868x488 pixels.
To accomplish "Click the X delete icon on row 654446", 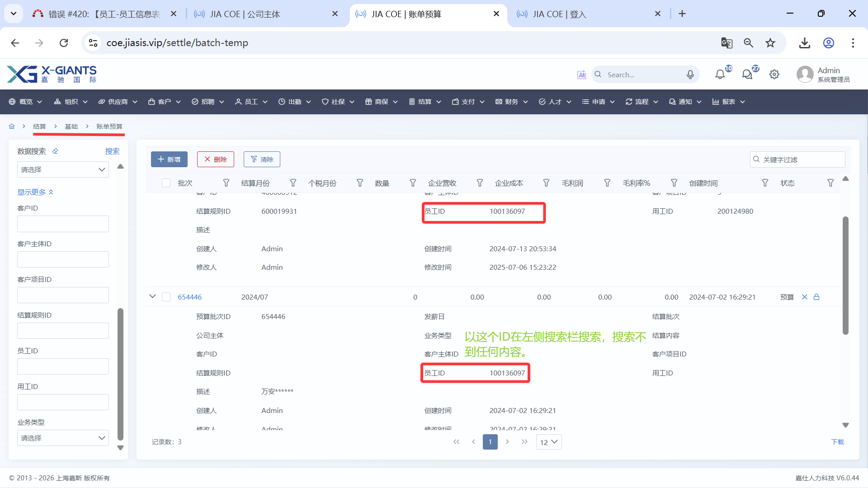I will pos(804,297).
